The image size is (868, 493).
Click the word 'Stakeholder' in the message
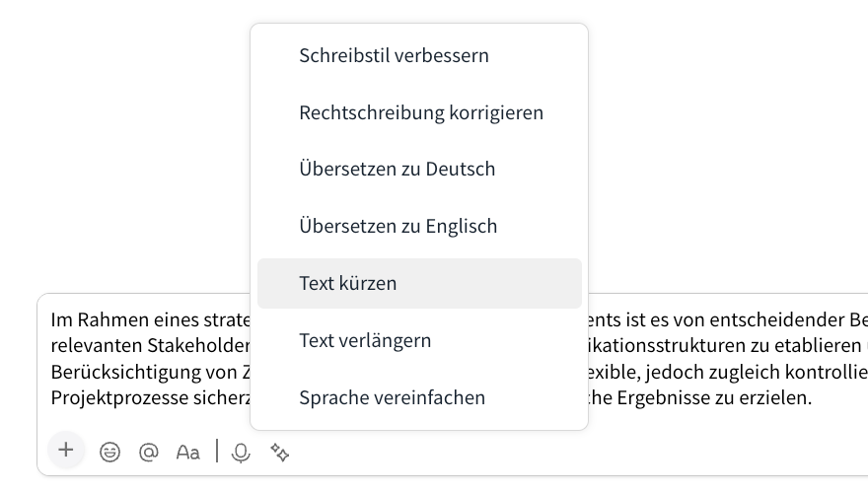pos(202,346)
